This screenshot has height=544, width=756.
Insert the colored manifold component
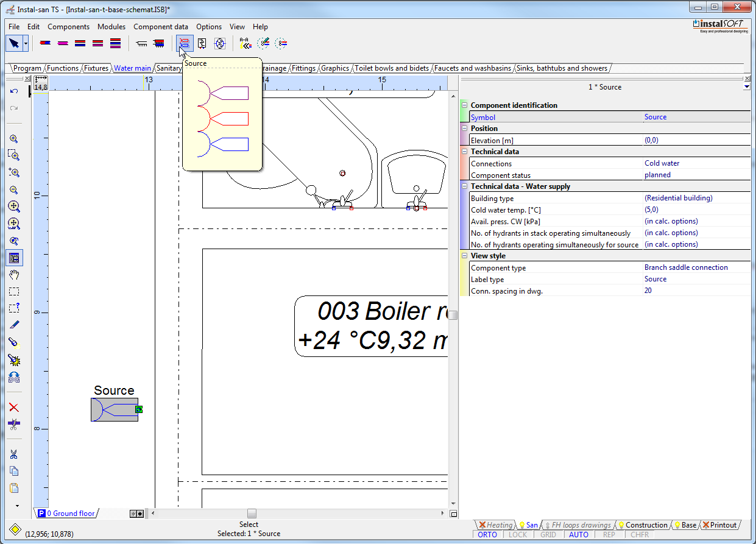(x=159, y=43)
